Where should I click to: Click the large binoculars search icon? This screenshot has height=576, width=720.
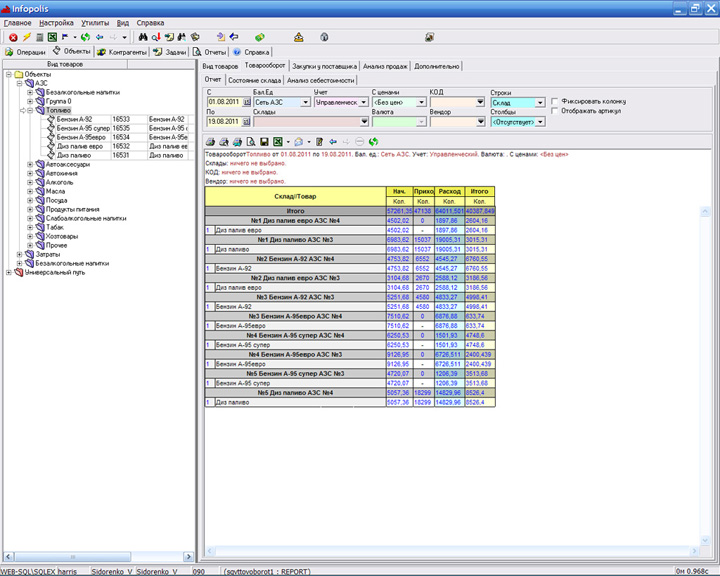(x=143, y=37)
